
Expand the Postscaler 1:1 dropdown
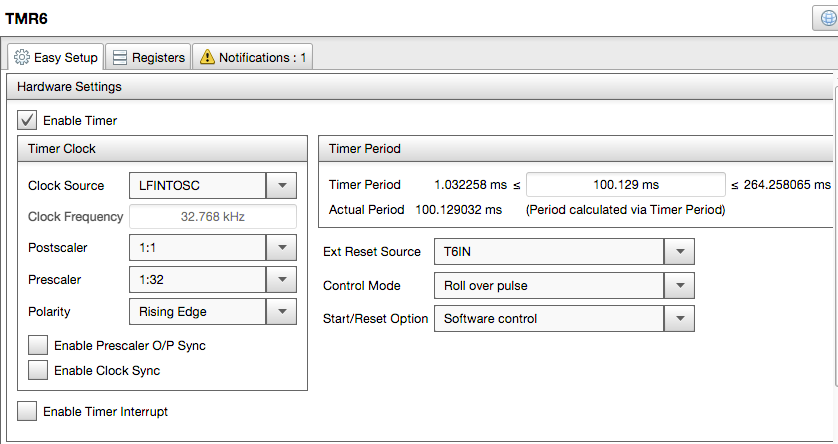click(281, 247)
